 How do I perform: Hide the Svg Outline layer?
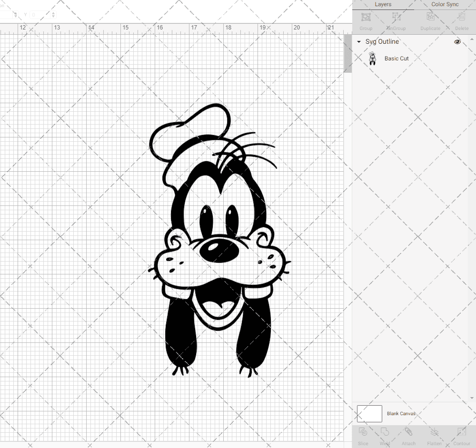click(x=457, y=42)
